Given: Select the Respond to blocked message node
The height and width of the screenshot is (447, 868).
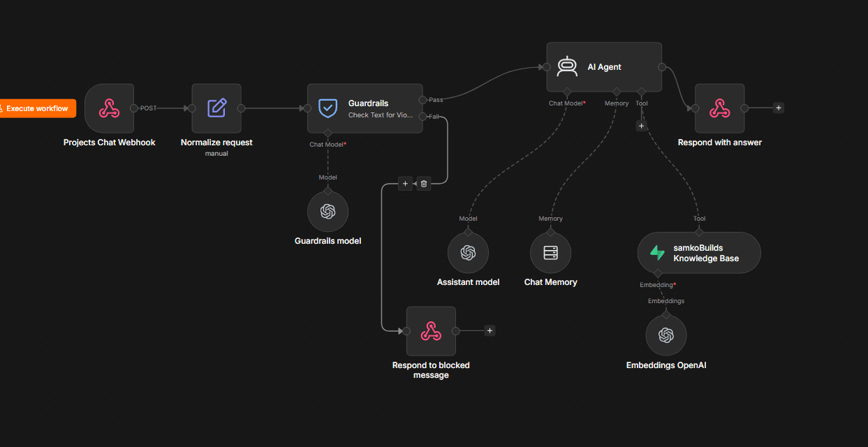Looking at the screenshot, I should tap(431, 331).
